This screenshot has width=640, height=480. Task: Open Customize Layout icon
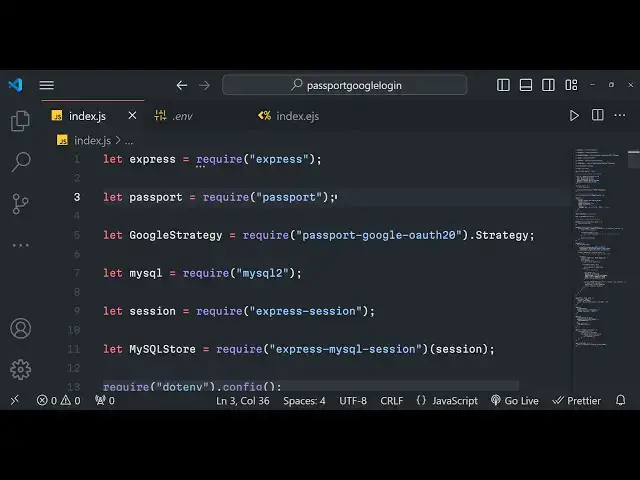point(571,85)
